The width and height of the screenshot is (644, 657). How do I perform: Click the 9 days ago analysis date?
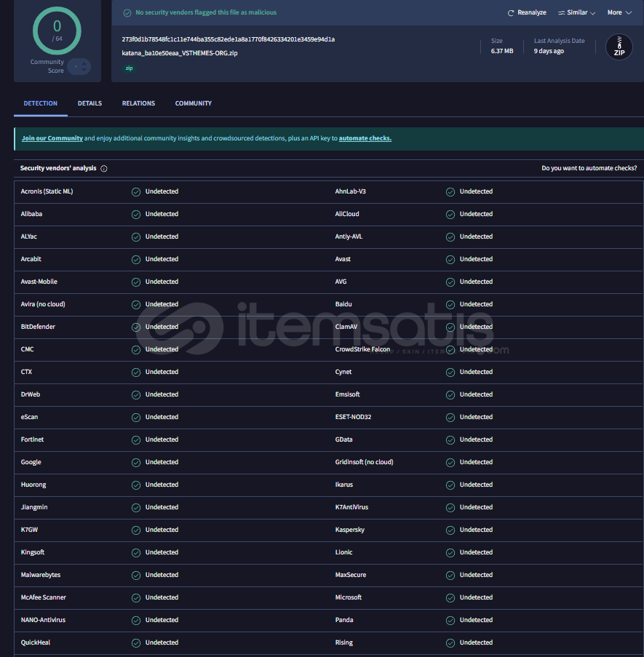point(549,51)
